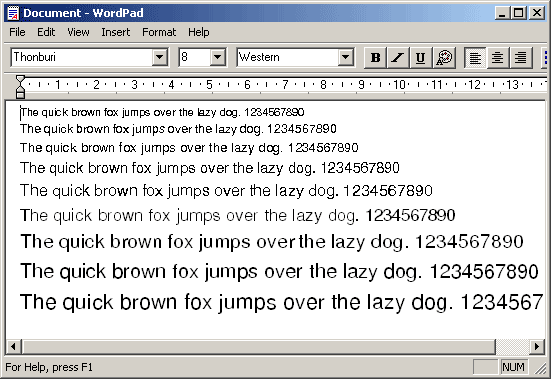551x379 pixels.
Task: Click the ruler at the 5 mark
Action: click(209, 85)
